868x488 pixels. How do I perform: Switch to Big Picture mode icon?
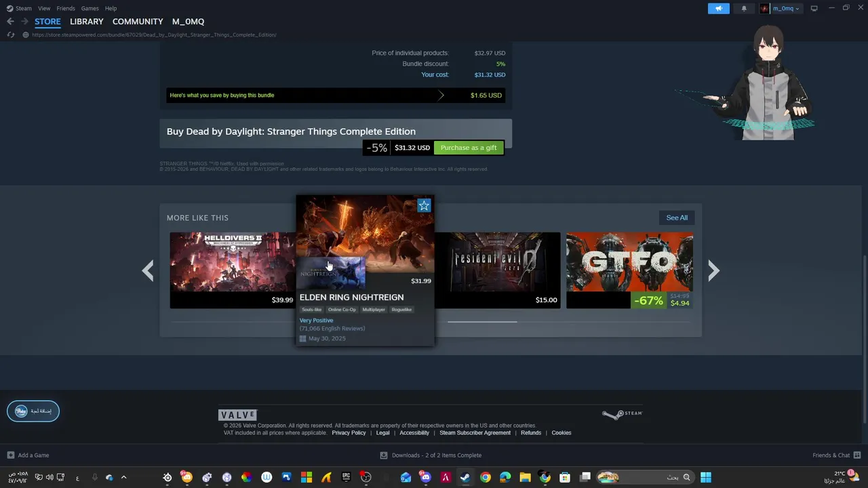814,8
